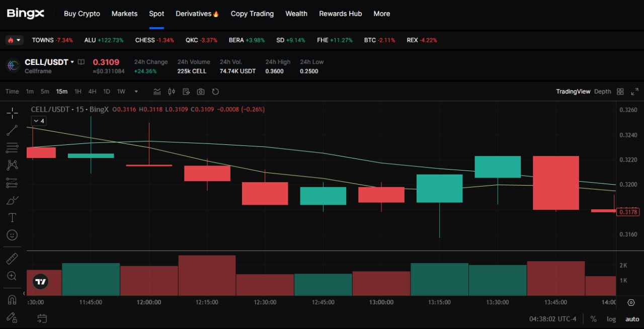
Task: Open the Derivatives menu
Action: (x=197, y=14)
